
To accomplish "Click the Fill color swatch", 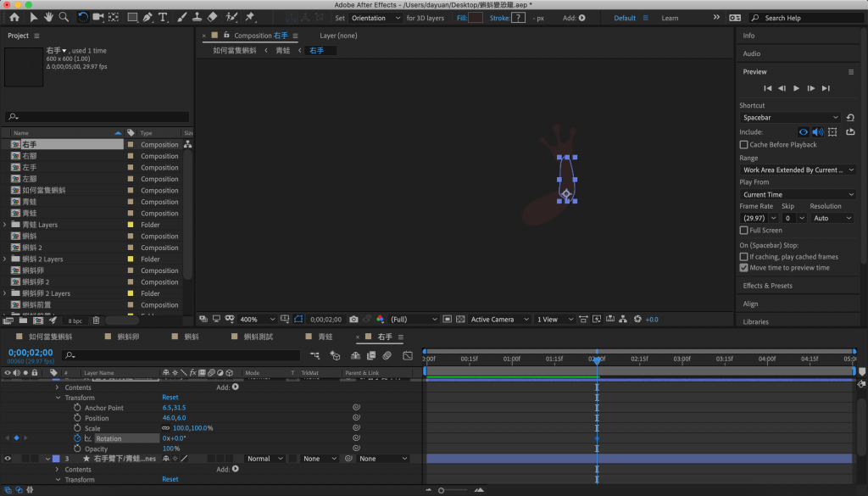I will (476, 18).
